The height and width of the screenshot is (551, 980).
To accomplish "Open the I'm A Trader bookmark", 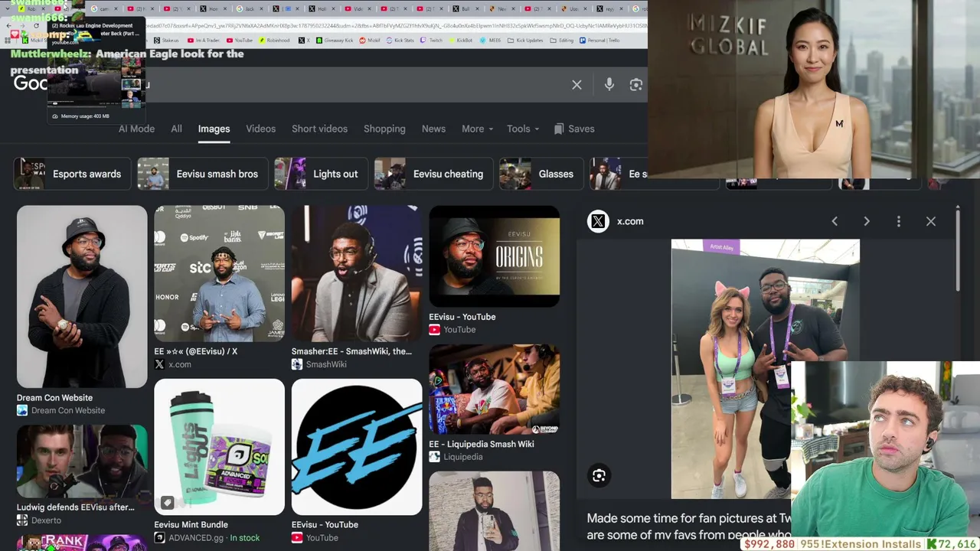I will 202,41.
